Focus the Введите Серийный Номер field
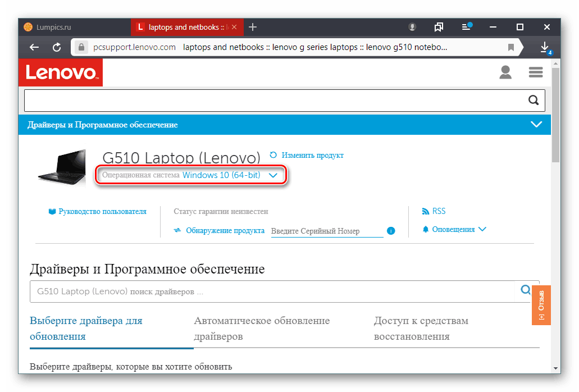Image resolution: width=579 pixels, height=392 pixels. coord(327,231)
